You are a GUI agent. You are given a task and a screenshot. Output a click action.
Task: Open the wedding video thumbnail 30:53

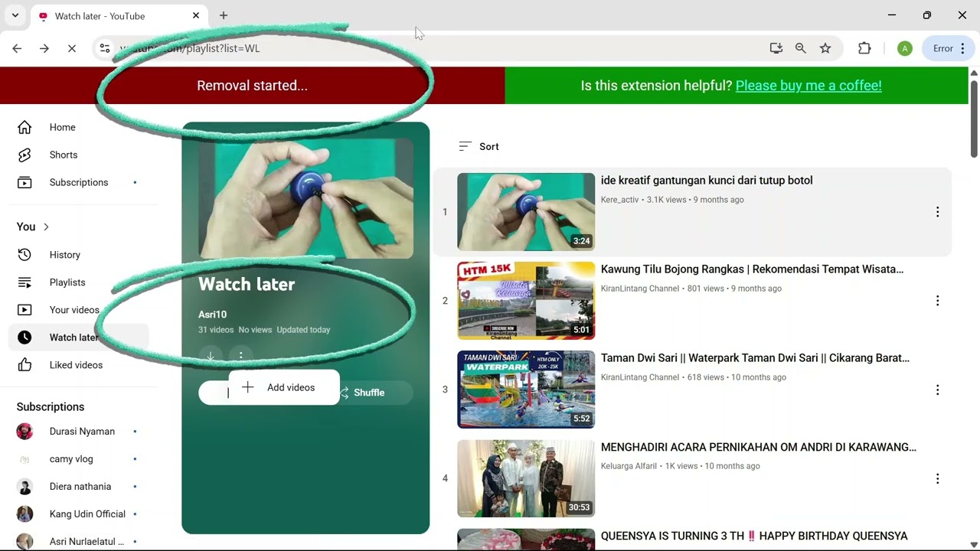pyautogui.click(x=526, y=478)
